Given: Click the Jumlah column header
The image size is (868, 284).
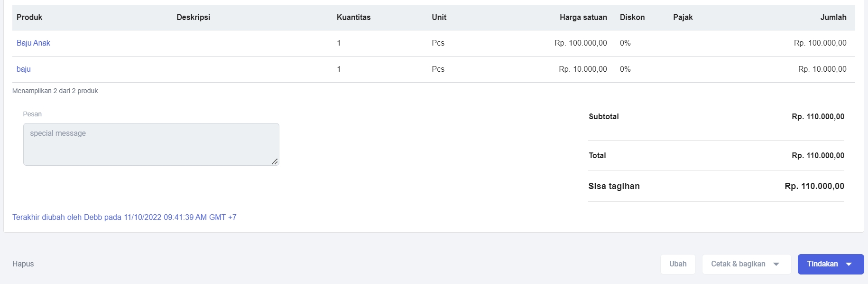Looking at the screenshot, I should pos(833,17).
